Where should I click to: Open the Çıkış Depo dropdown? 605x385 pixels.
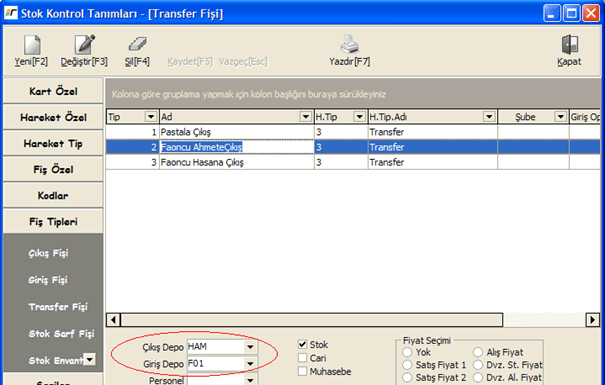(250, 347)
